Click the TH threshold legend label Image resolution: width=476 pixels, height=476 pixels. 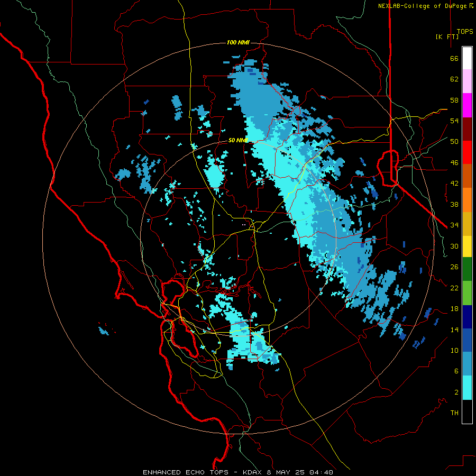click(454, 413)
